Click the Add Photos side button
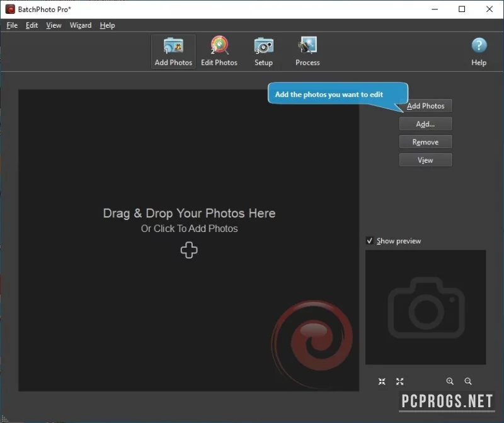Viewport: 504px width, 423px height. coord(426,106)
